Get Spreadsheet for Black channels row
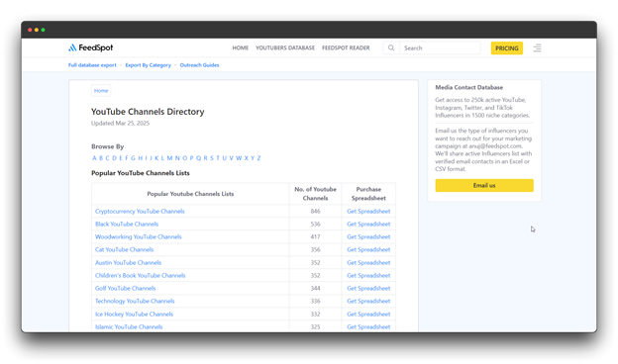 pyautogui.click(x=368, y=225)
